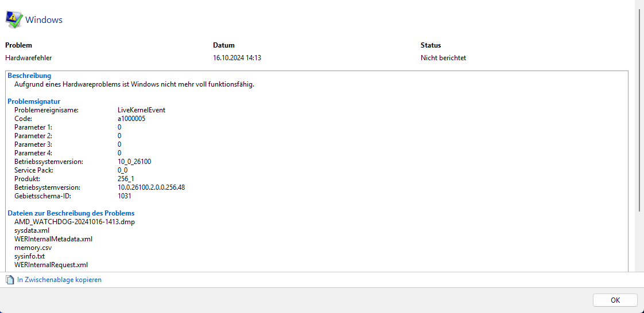This screenshot has width=644, height=313.
Task: Click the description sentence about Hardwareproblems
Action: (134, 84)
